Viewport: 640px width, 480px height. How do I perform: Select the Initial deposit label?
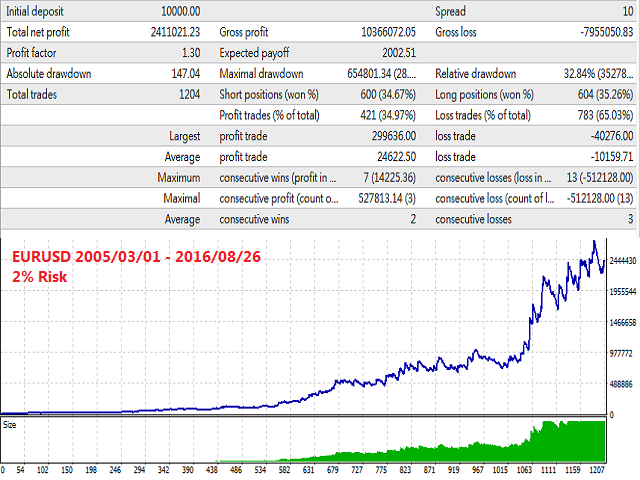(x=35, y=11)
